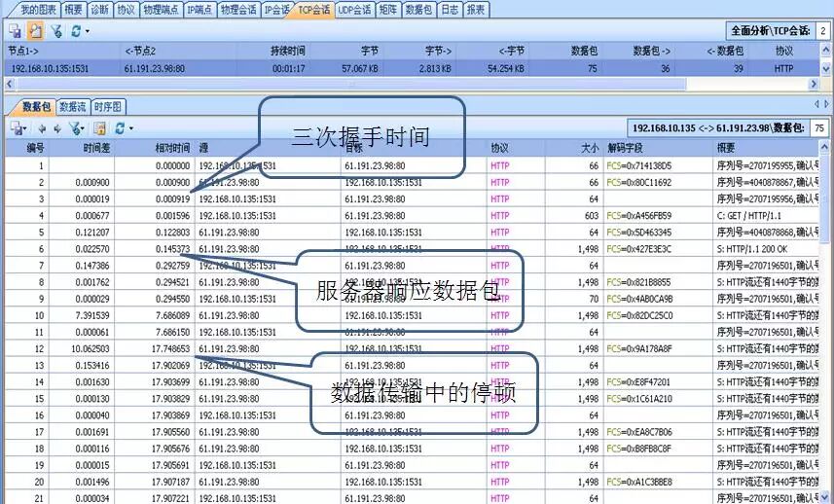This screenshot has width=834, height=504.
Task: Click the right arrow of the session list horizontal scrollbar
Action: [x=813, y=84]
